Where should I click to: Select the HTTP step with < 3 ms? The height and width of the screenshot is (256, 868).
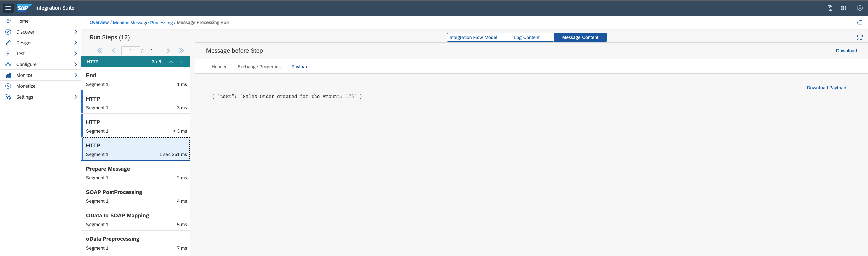point(136,126)
